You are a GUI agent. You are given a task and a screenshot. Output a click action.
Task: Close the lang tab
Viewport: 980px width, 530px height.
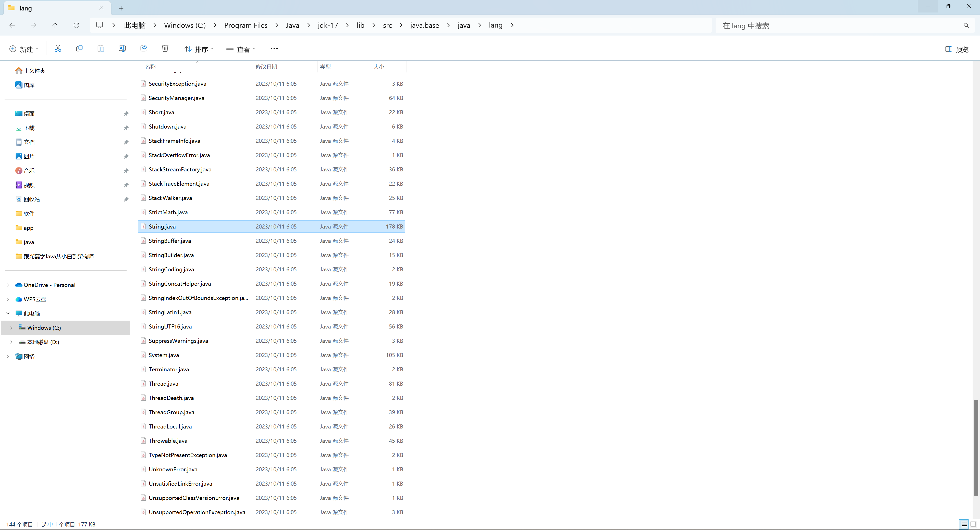pyautogui.click(x=101, y=8)
